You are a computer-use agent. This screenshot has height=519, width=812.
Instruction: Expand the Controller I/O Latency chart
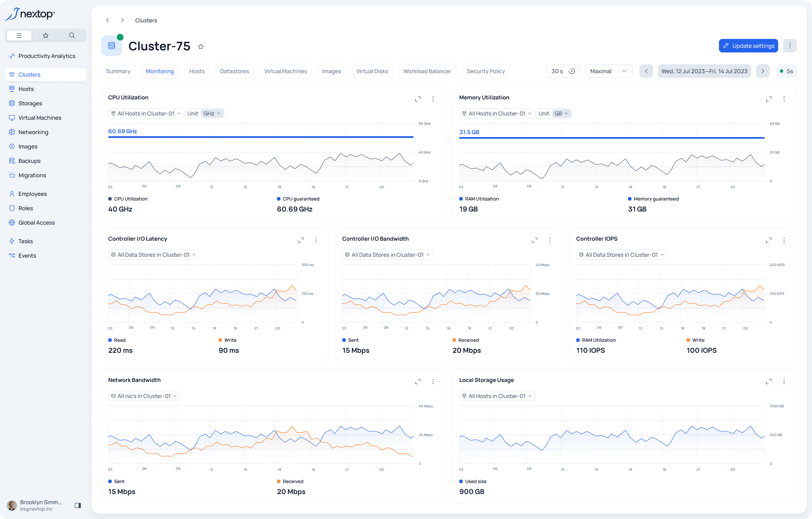click(x=301, y=240)
